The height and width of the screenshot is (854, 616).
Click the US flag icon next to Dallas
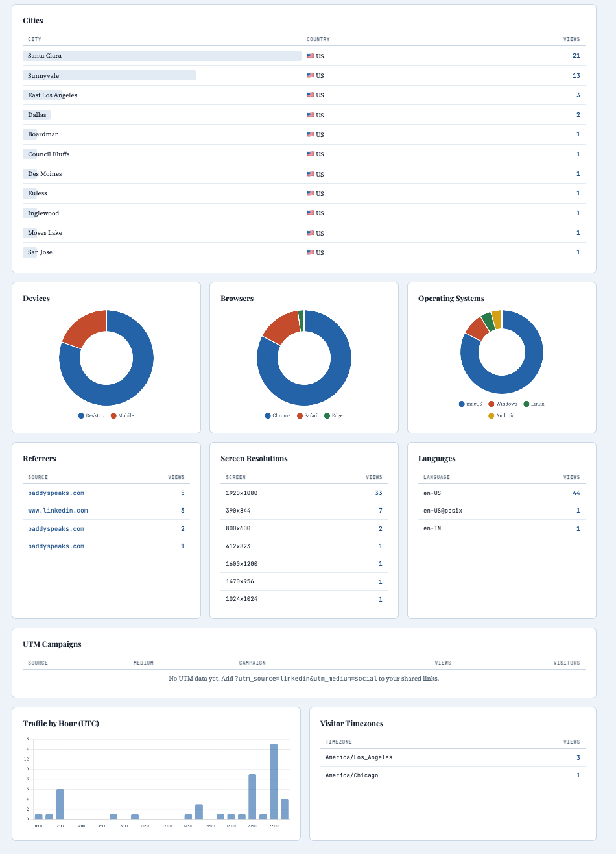coord(309,115)
